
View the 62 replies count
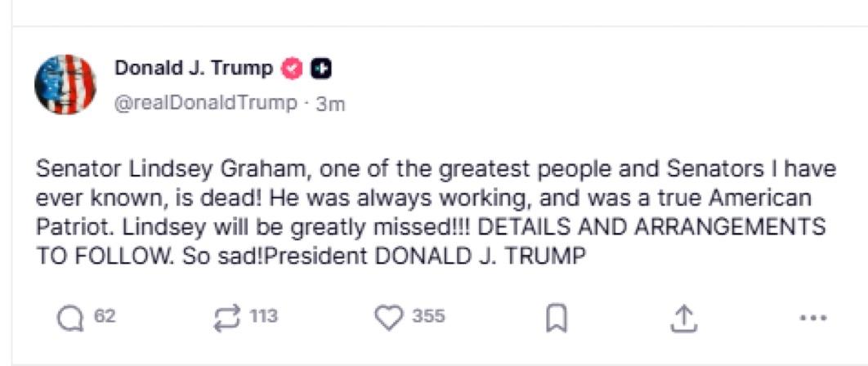(105, 317)
